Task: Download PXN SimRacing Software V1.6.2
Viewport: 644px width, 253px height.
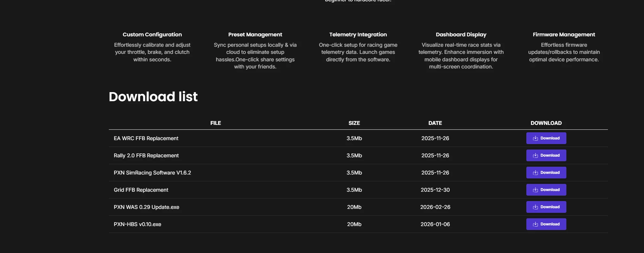Action: (546, 173)
